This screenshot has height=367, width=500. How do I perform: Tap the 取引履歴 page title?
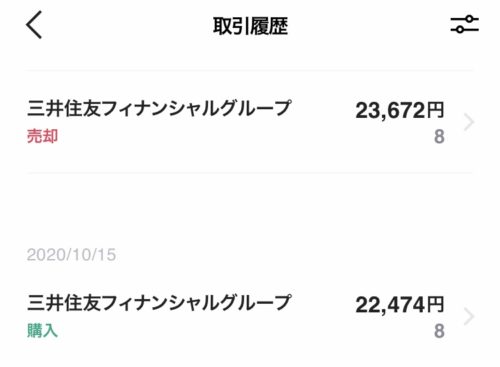pos(250,26)
